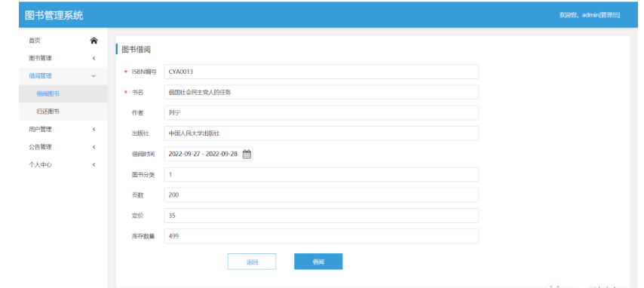
Task: Expand the 公告管理 chevron
Action: point(94,147)
